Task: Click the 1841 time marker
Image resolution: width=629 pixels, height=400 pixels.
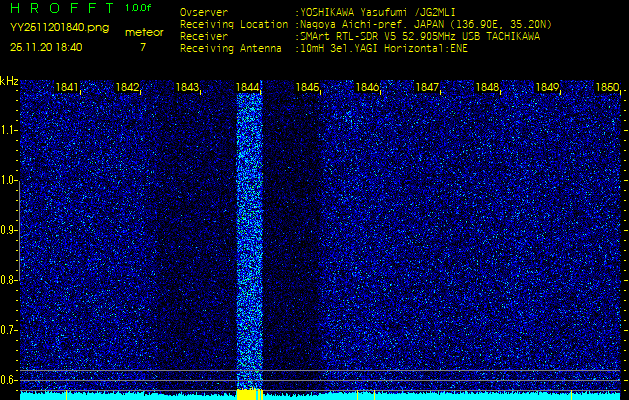Action: 68,87
